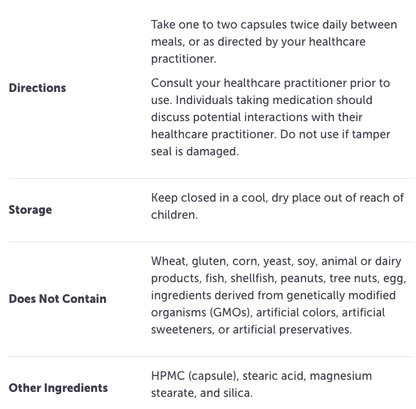Click 'use. Individuals taking medication should' line
This screenshot has width=416, height=409.
click(262, 100)
